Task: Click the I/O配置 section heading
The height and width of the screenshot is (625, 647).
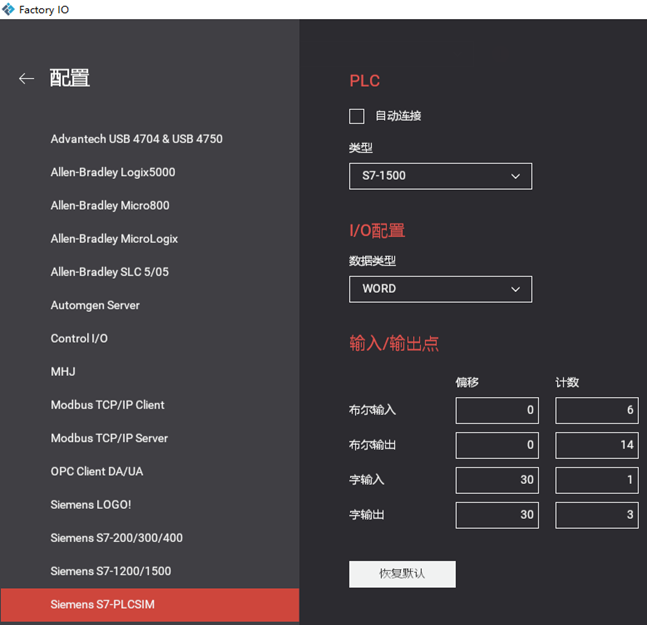Action: click(377, 231)
